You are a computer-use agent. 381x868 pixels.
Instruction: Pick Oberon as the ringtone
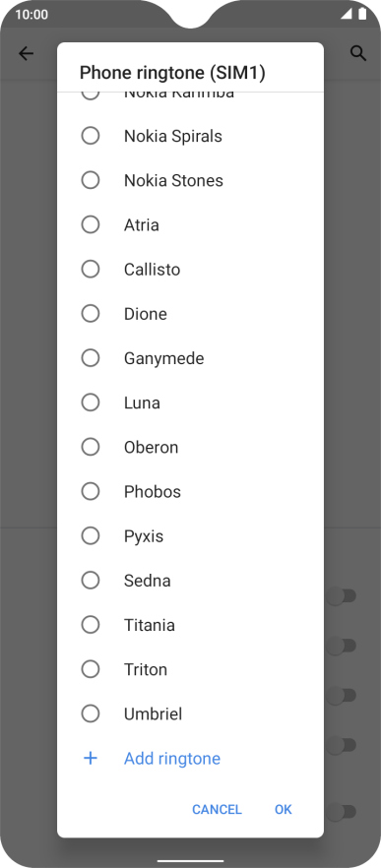tap(191, 447)
